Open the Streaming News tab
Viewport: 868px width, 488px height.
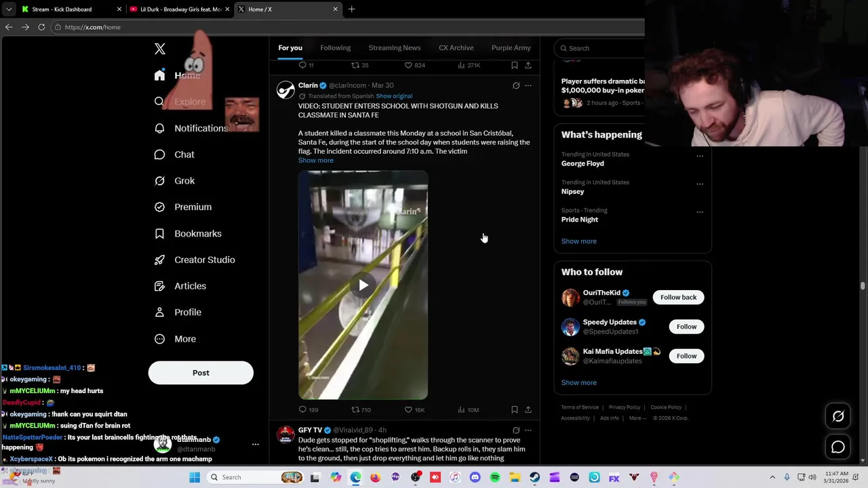[395, 47]
